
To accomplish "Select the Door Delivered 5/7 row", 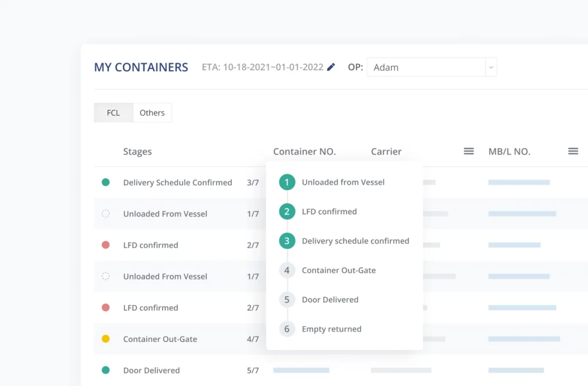I will point(152,370).
